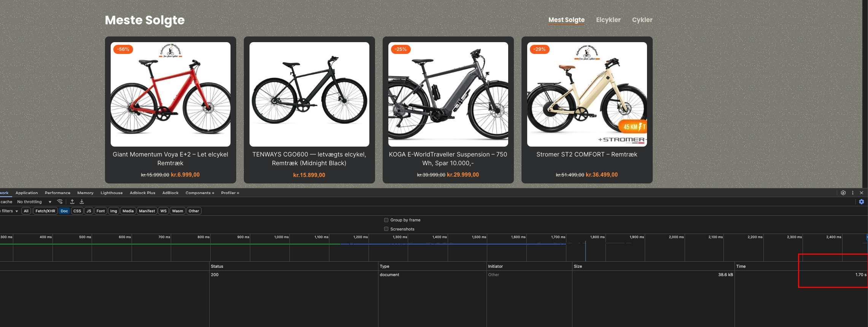The width and height of the screenshot is (868, 327).
Task: Close the DevTools panel
Action: [x=862, y=193]
